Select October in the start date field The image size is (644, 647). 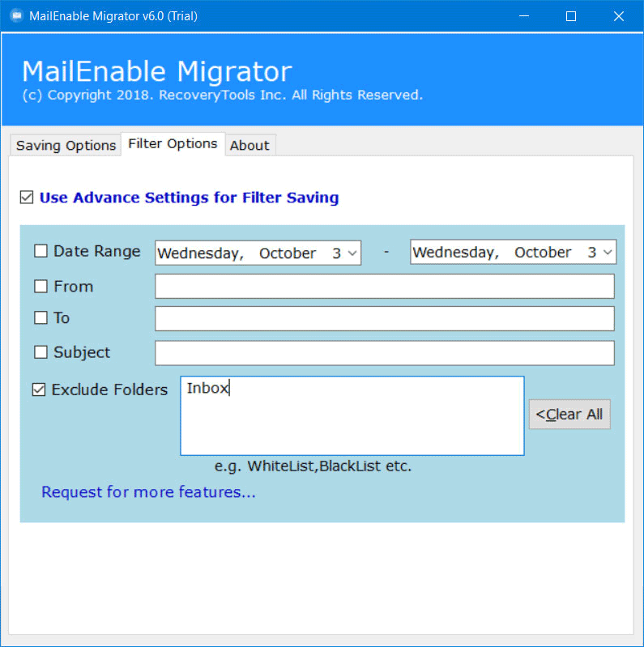point(288,253)
